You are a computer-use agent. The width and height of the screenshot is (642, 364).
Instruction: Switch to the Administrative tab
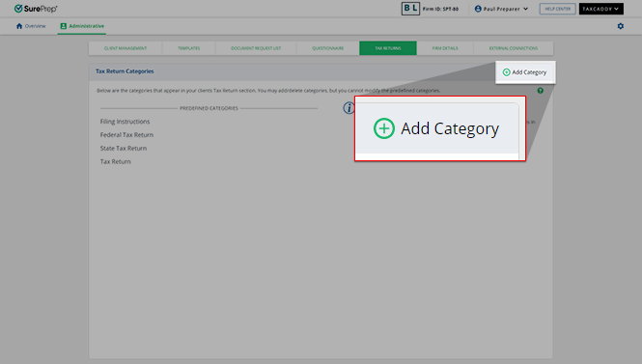[x=82, y=26]
